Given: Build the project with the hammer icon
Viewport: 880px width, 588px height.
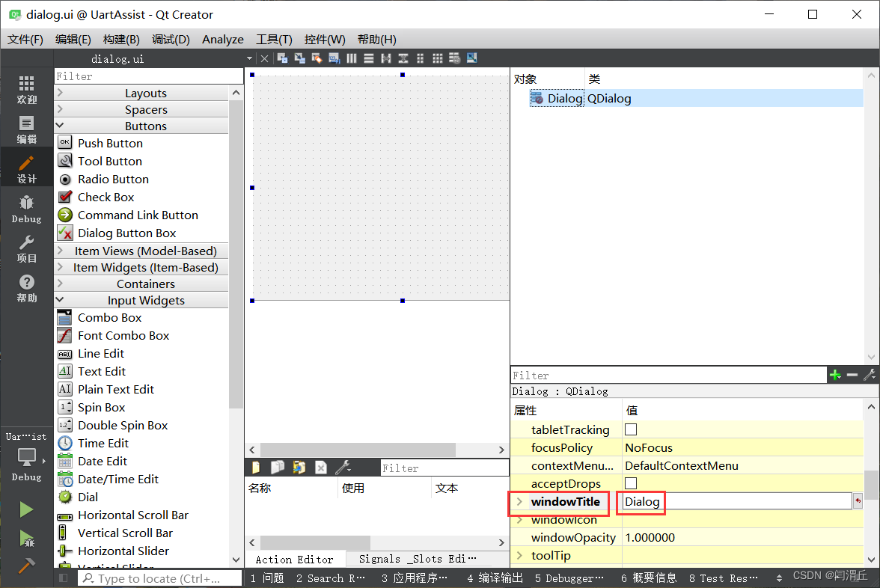Looking at the screenshot, I should pyautogui.click(x=26, y=566).
